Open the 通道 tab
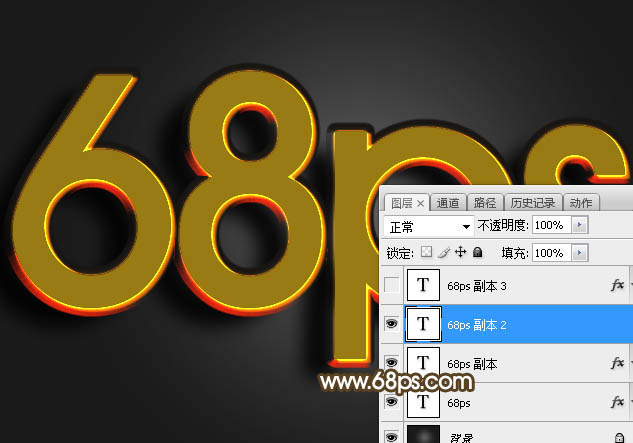This screenshot has width=633, height=443. click(448, 203)
